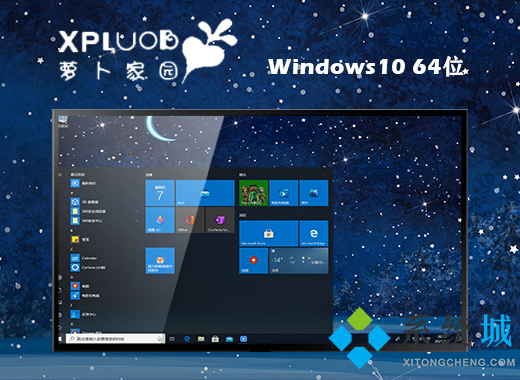Open the OneNote tile
Image resolution: width=520 pixels, height=380 pixels.
220,220
